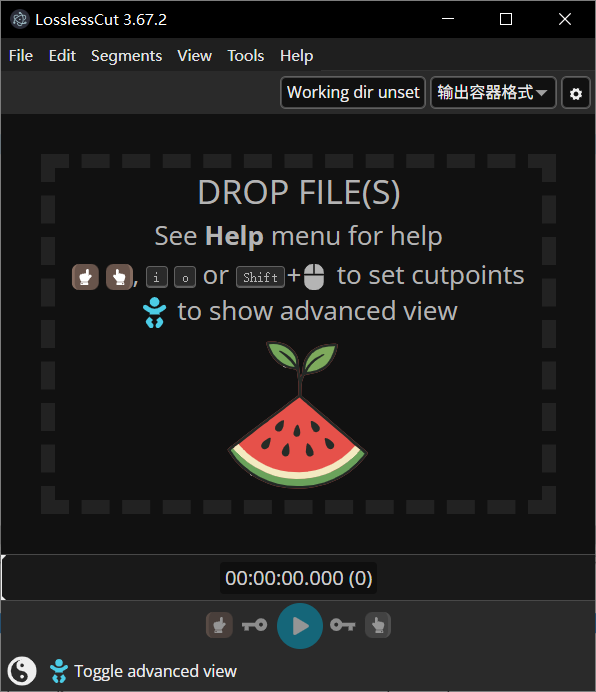The height and width of the screenshot is (692, 596).
Task: Toggle dark mode with the yin-yang icon
Action: [x=22, y=671]
